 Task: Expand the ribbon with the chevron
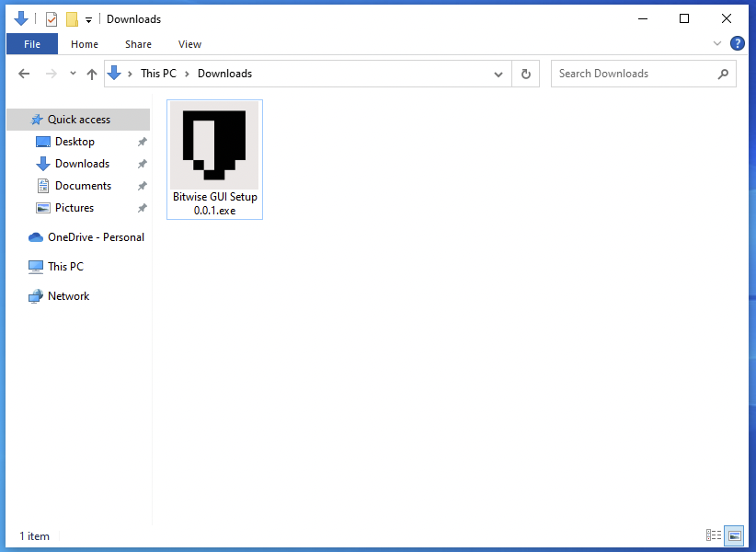[x=717, y=43]
